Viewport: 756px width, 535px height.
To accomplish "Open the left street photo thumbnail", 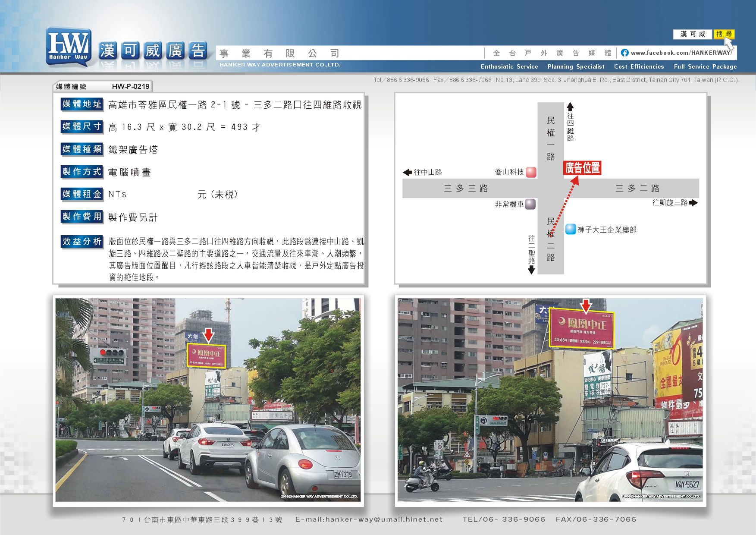I will (208, 400).
